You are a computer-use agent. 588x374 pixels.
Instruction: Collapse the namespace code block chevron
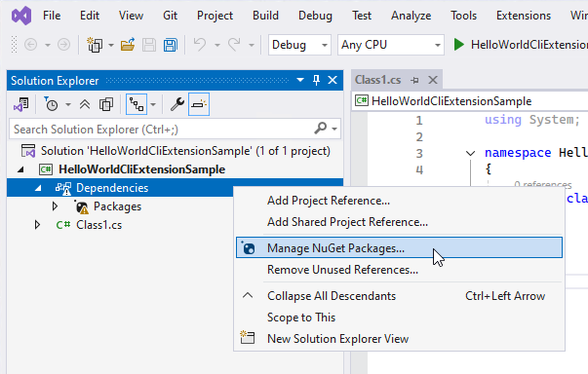(470, 153)
